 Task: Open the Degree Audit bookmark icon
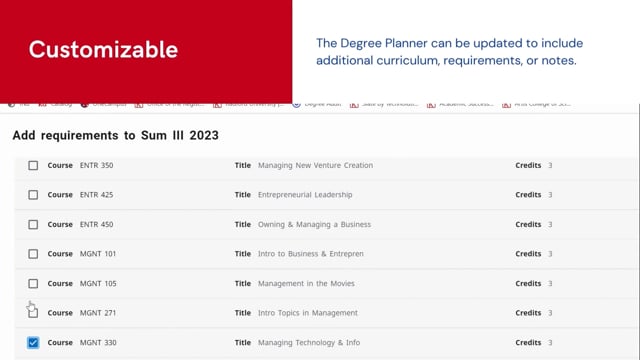pyautogui.click(x=297, y=104)
